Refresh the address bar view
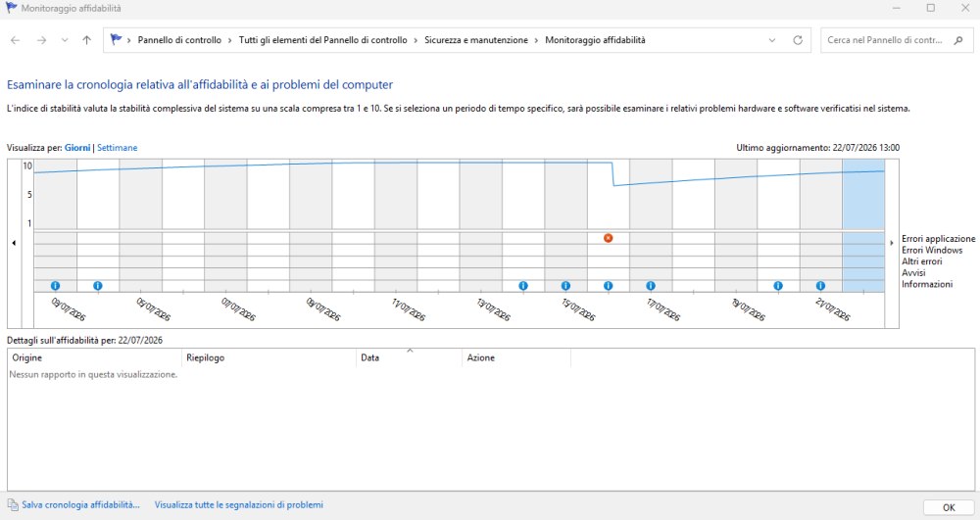The image size is (980, 520). [798, 40]
